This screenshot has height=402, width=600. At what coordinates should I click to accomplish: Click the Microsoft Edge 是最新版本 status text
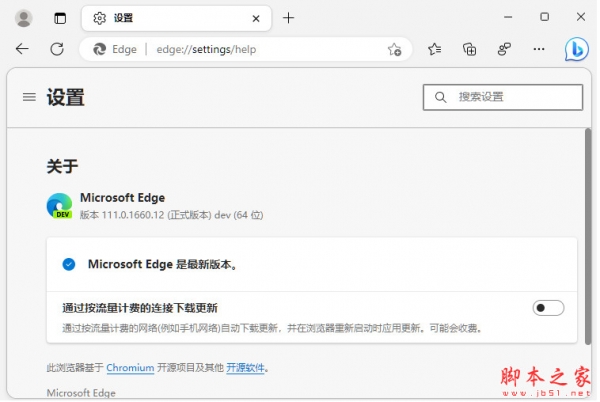163,264
